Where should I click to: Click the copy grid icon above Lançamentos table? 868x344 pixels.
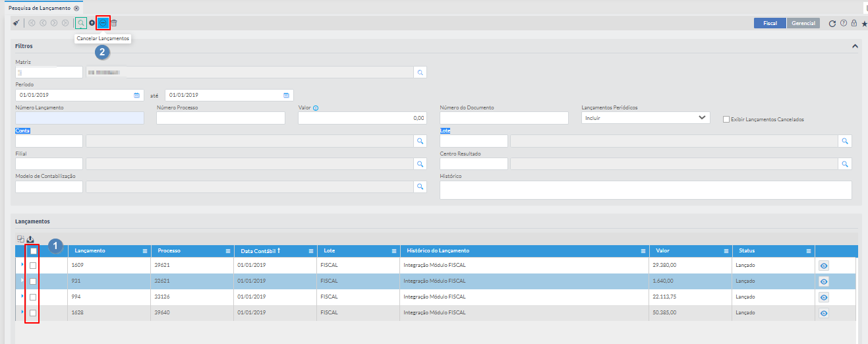(x=20, y=239)
